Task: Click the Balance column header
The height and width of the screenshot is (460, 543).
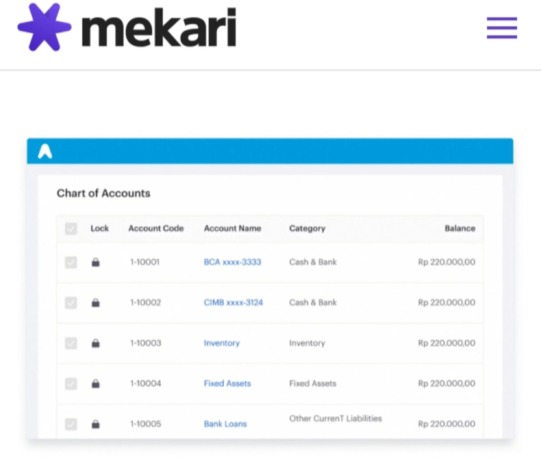Action: (x=460, y=228)
